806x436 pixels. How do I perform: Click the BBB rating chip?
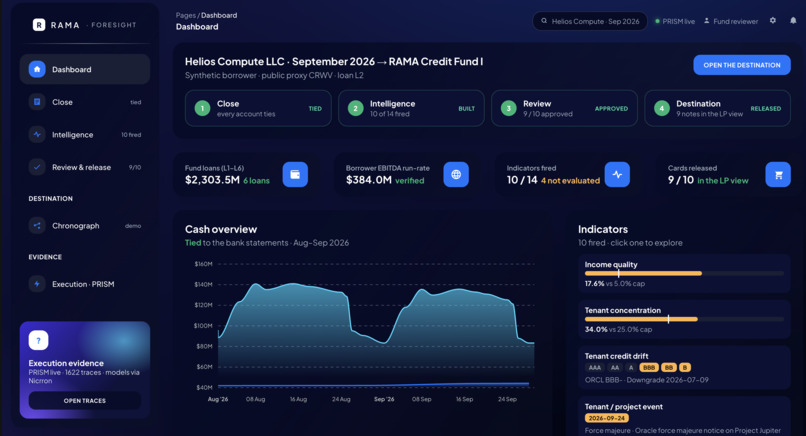649,368
